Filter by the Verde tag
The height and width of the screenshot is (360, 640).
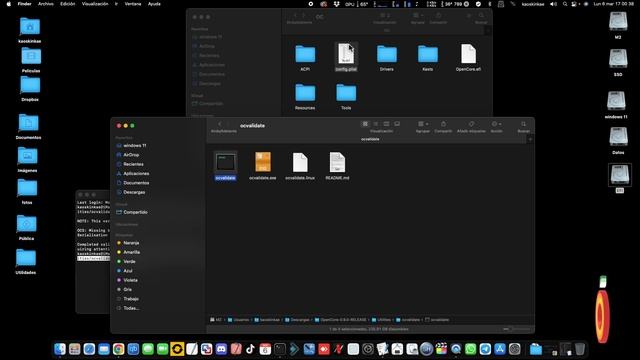tap(129, 262)
